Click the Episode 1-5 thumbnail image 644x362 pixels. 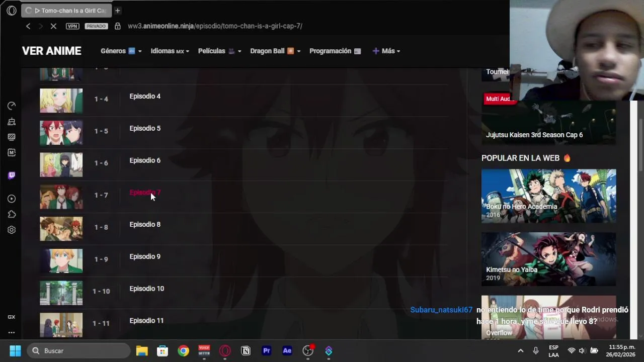tap(61, 133)
